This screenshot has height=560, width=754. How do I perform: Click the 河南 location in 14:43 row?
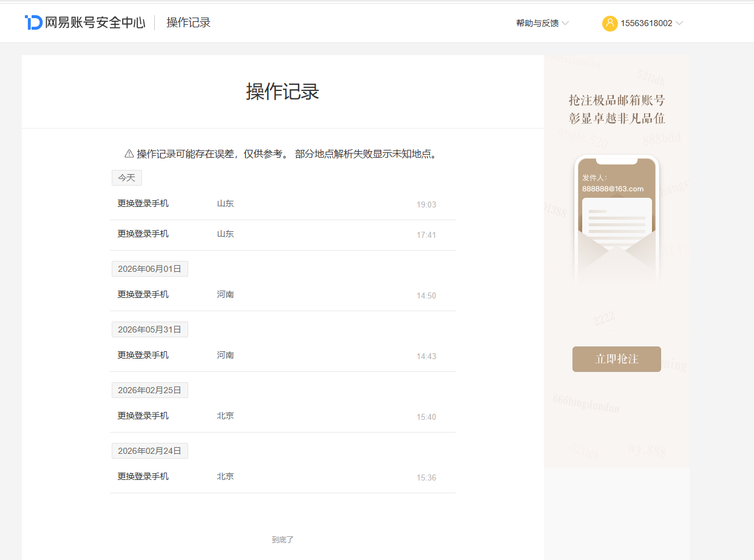point(225,355)
